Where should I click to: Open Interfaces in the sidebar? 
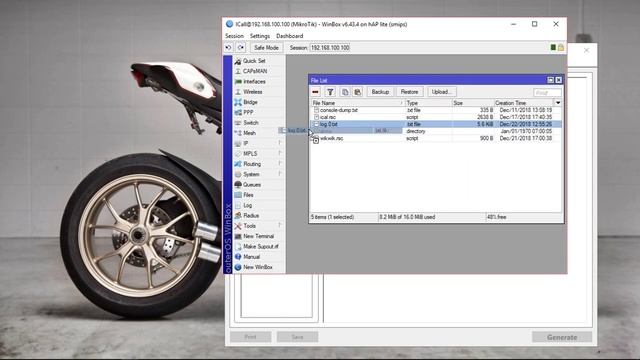click(254, 82)
